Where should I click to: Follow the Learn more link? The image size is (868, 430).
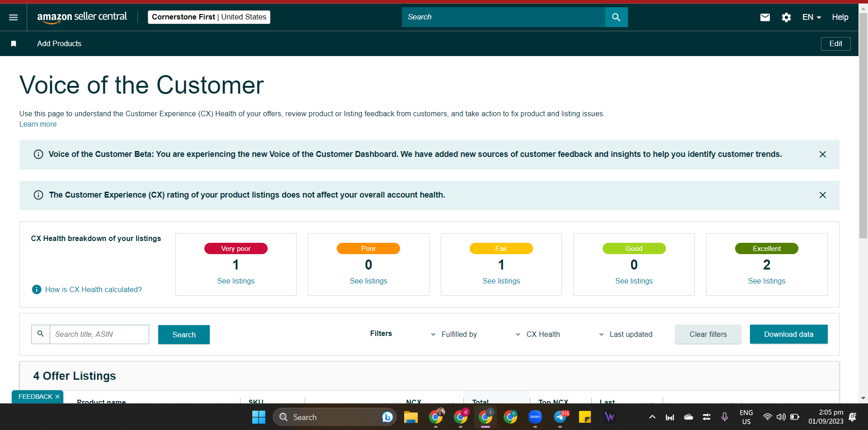point(38,124)
